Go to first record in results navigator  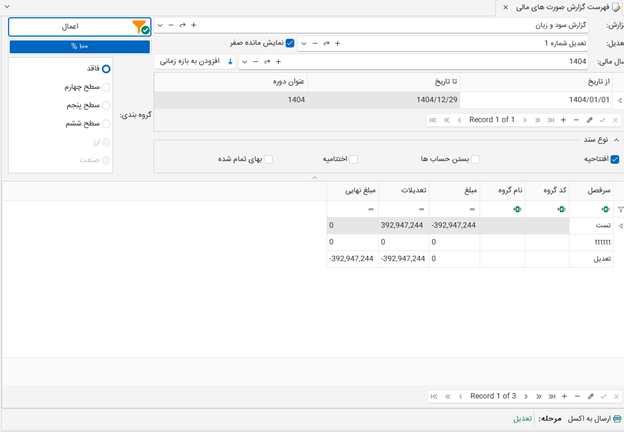coord(434,397)
